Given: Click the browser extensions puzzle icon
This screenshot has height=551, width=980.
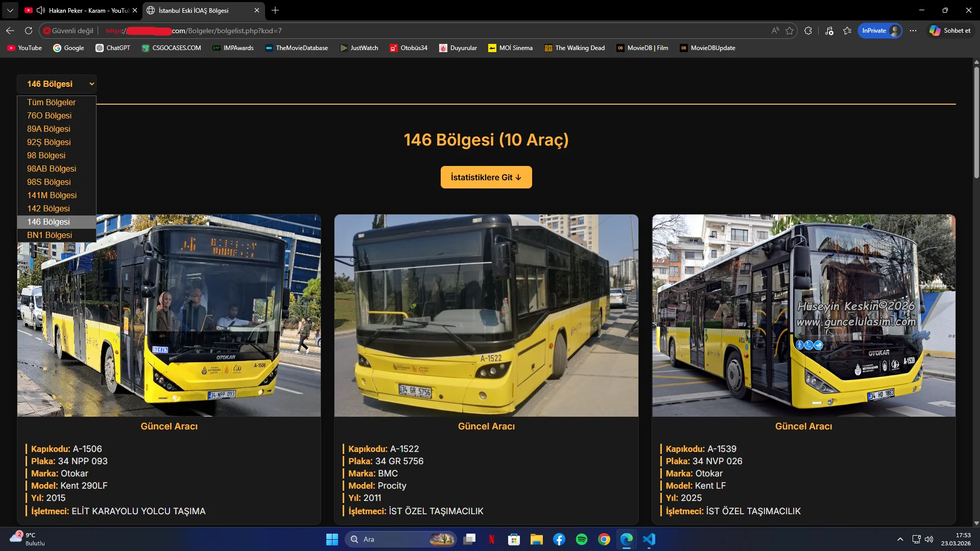Looking at the screenshot, I should (x=808, y=31).
